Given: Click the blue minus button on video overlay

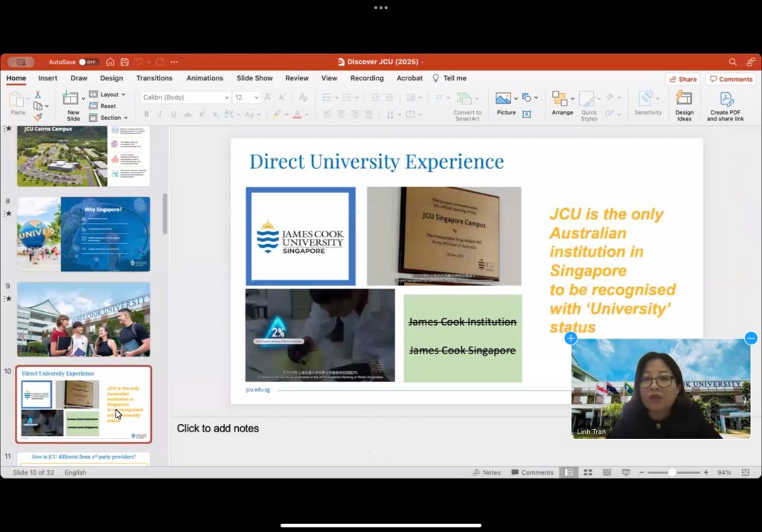Looking at the screenshot, I should coord(751,338).
